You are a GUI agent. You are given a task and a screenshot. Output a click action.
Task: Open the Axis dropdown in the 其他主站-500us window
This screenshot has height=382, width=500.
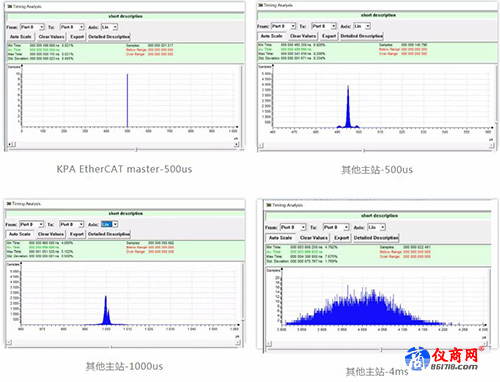(362, 26)
